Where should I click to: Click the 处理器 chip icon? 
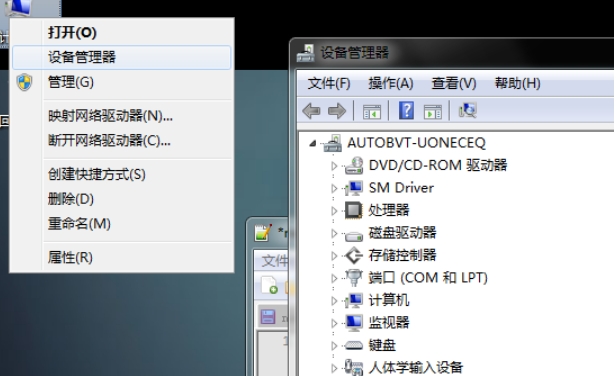pos(354,210)
